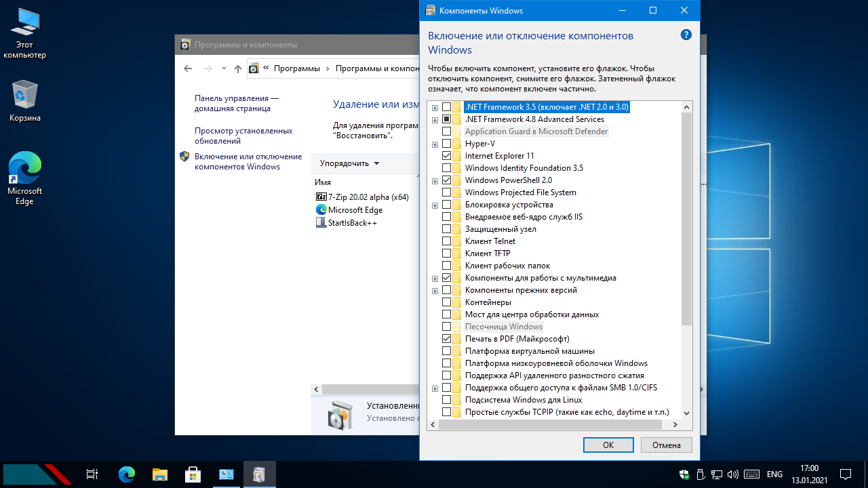Select the Клиент TFTP row text
The width and height of the screenshot is (868, 488).
click(x=488, y=253)
